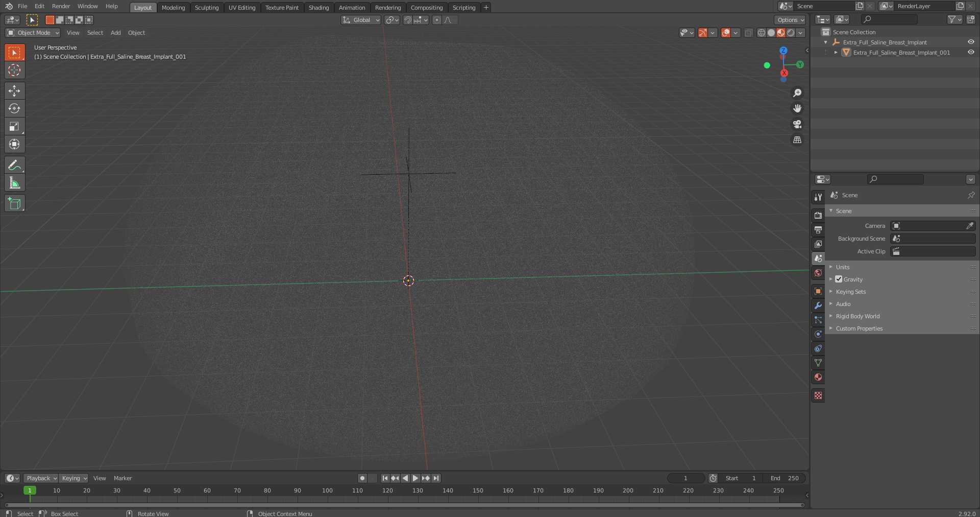Select the 3D Cursor tool
Screen dimensions: 980x517
pos(14,70)
